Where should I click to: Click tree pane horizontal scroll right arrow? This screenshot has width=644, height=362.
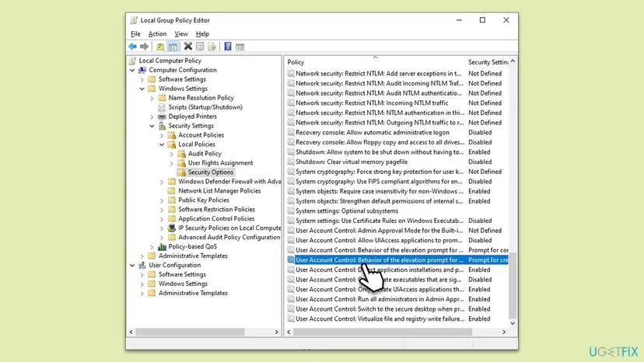coord(276,332)
